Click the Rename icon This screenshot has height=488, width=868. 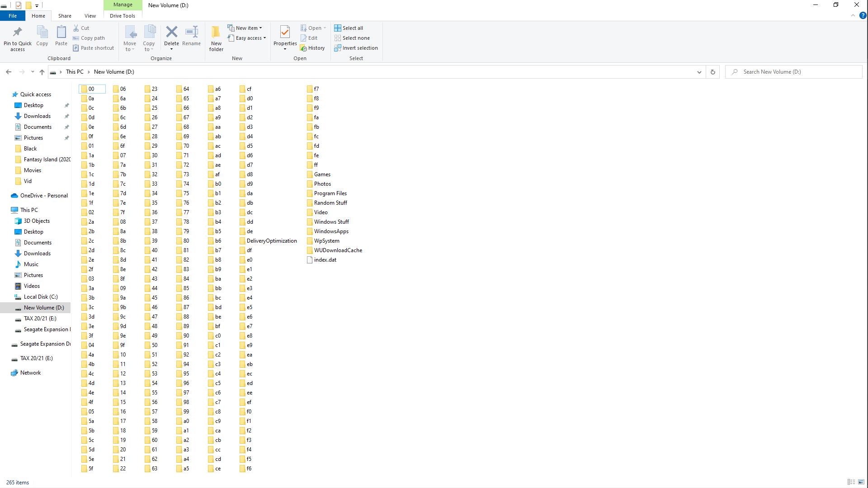pyautogui.click(x=192, y=33)
